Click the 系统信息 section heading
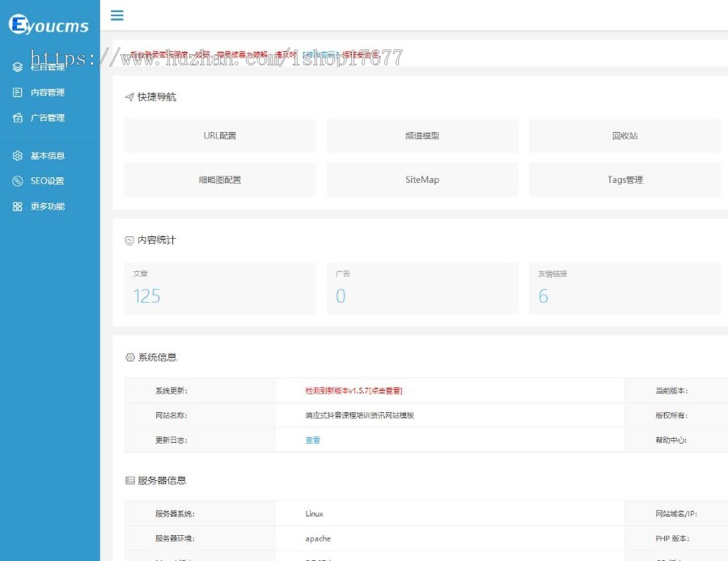Viewport: 728px width, 561px height. [158, 358]
